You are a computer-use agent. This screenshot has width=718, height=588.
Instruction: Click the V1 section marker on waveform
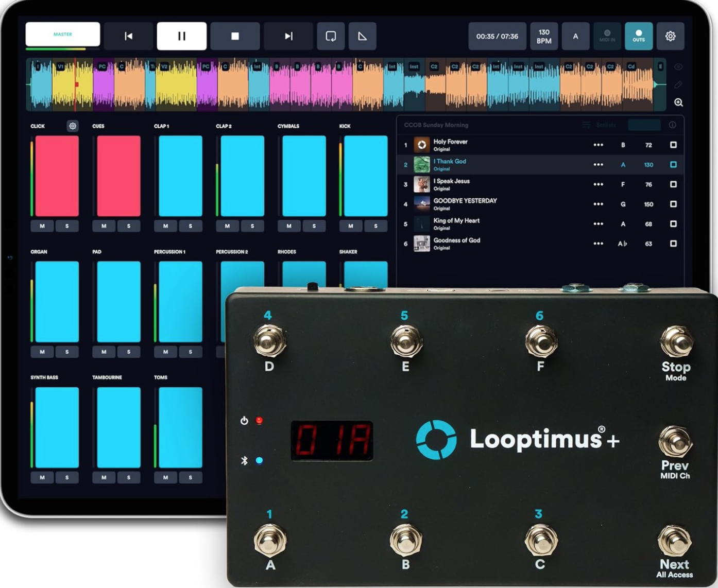click(x=60, y=66)
